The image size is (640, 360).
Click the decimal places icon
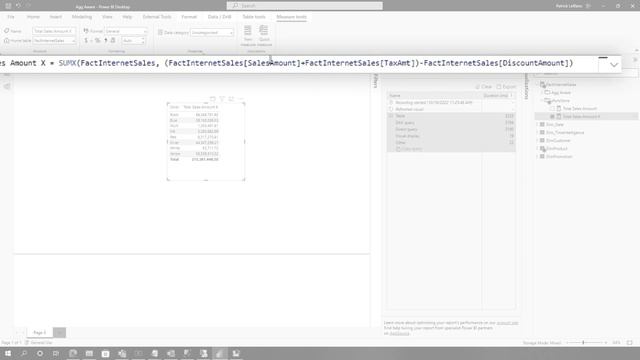click(x=113, y=40)
